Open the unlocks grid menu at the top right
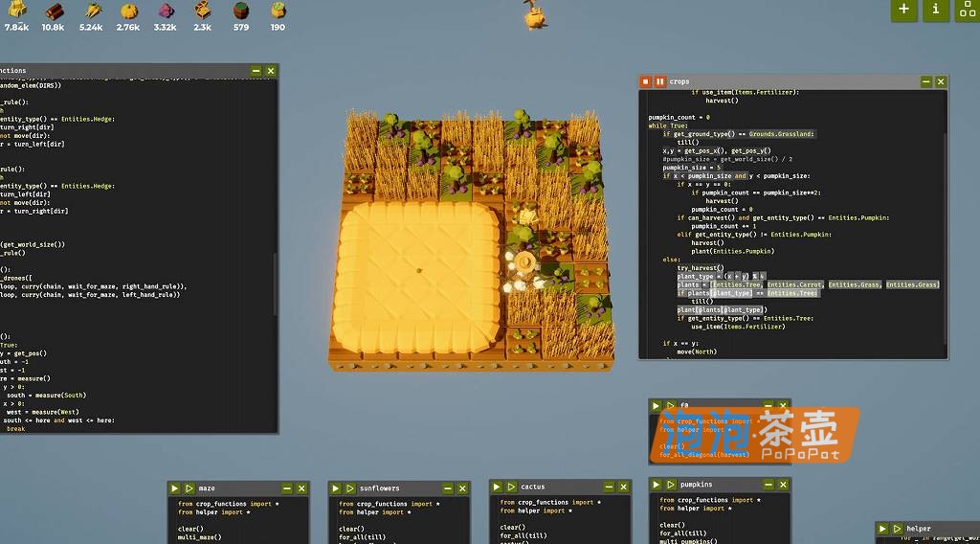The width and height of the screenshot is (980, 544). pos(968,9)
